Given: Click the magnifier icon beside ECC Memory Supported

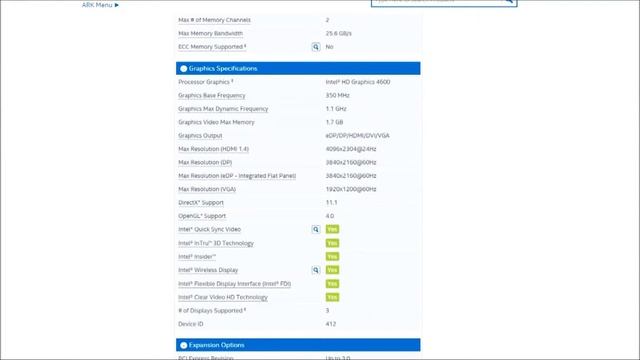Looking at the screenshot, I should [x=316, y=47].
